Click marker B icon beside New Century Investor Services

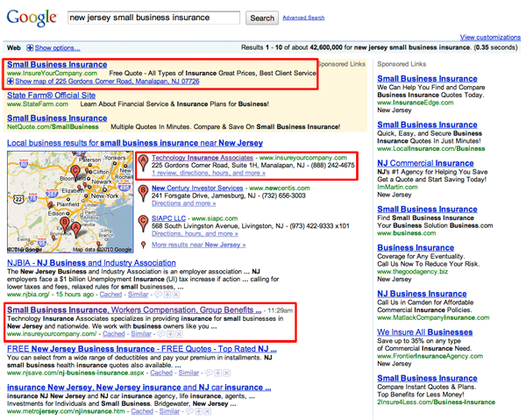tap(143, 194)
